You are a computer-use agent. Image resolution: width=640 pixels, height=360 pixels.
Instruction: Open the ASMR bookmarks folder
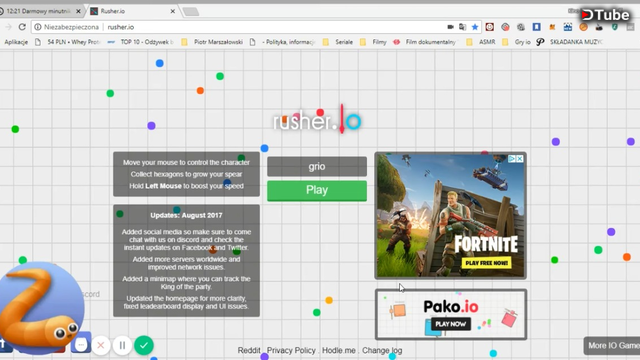coord(481,42)
